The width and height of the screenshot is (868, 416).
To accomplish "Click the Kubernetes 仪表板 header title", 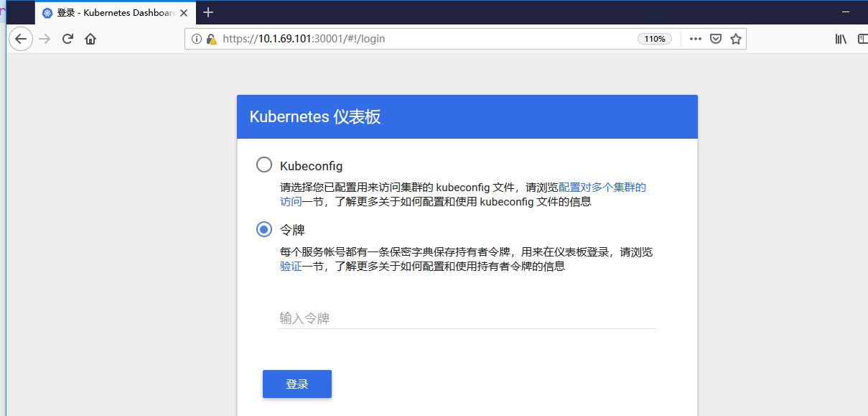I will point(315,117).
